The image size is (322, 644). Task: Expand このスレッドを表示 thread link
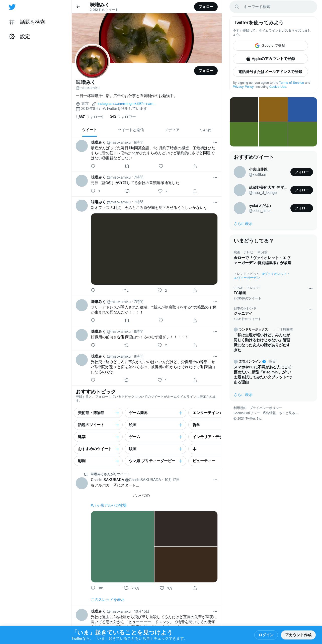click(x=108, y=600)
